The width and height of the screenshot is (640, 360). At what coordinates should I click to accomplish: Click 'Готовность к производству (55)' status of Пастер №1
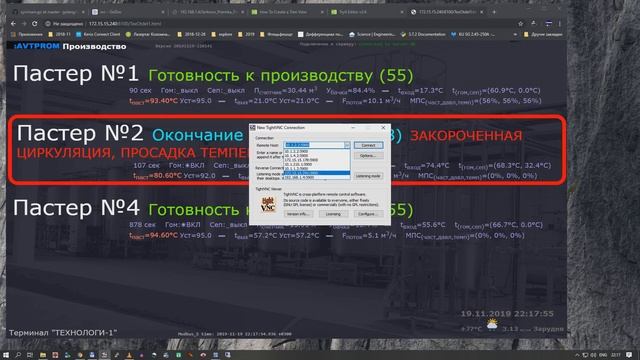point(281,76)
